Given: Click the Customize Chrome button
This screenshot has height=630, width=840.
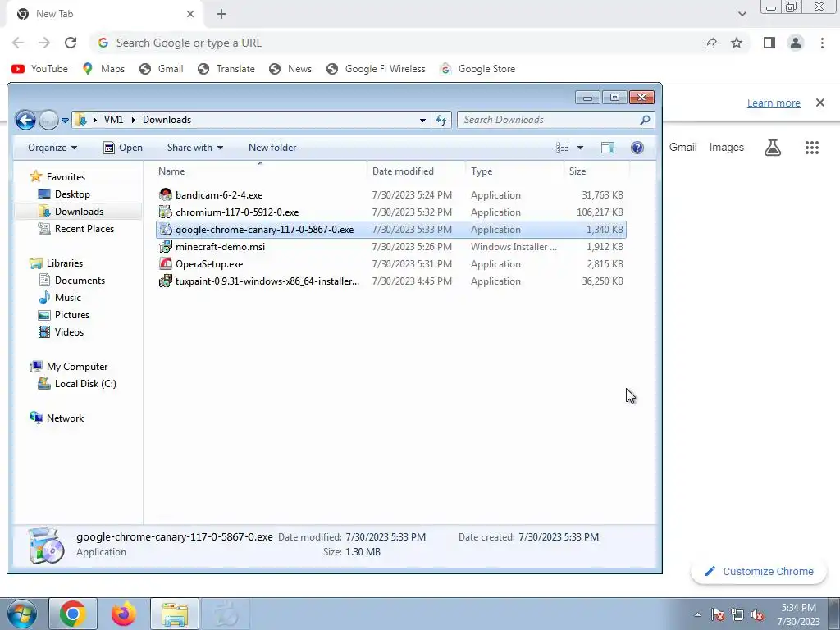Looking at the screenshot, I should 760,572.
